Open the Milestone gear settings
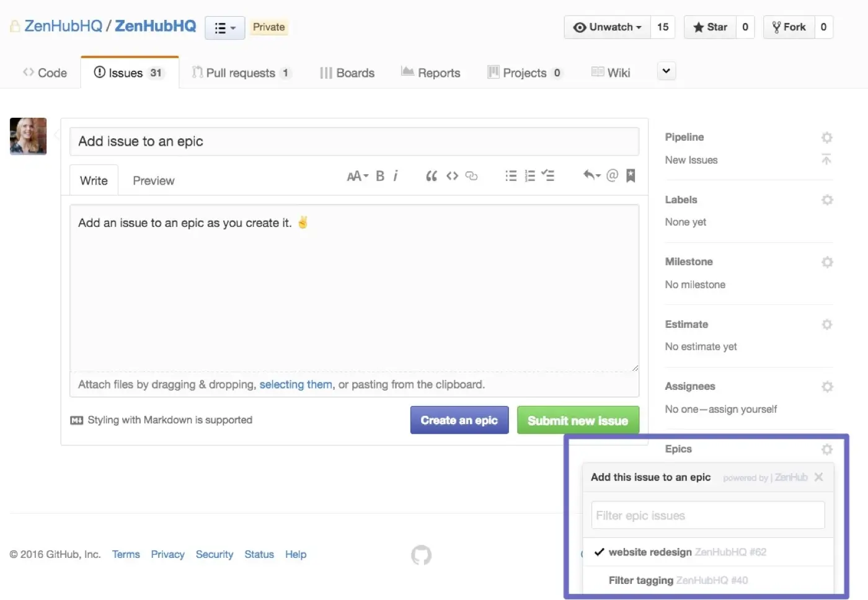 point(826,262)
